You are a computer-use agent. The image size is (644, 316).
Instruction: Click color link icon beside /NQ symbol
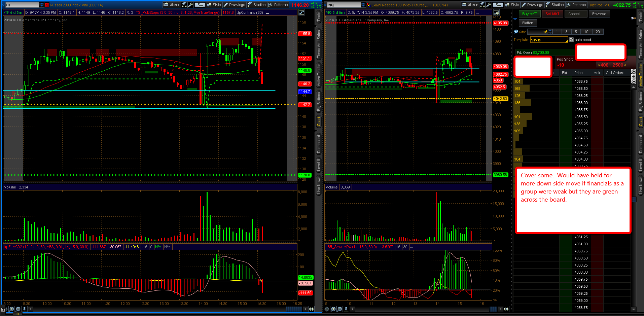pos(368,5)
